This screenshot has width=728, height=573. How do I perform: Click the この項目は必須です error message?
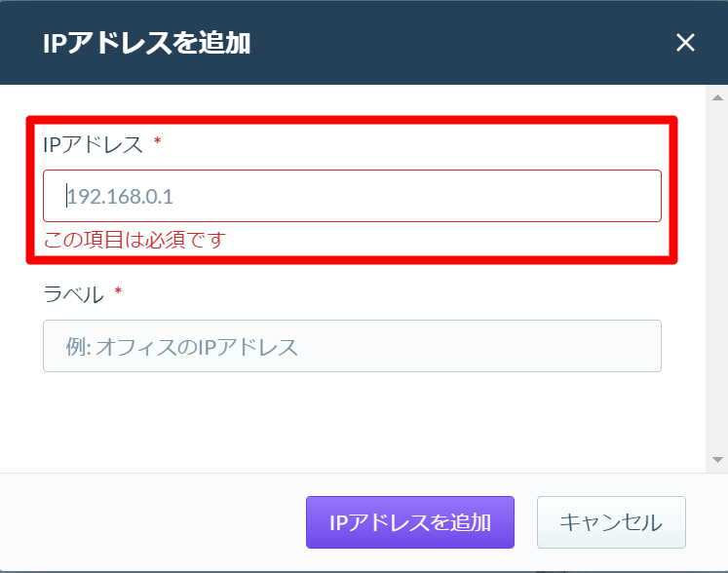coord(134,240)
